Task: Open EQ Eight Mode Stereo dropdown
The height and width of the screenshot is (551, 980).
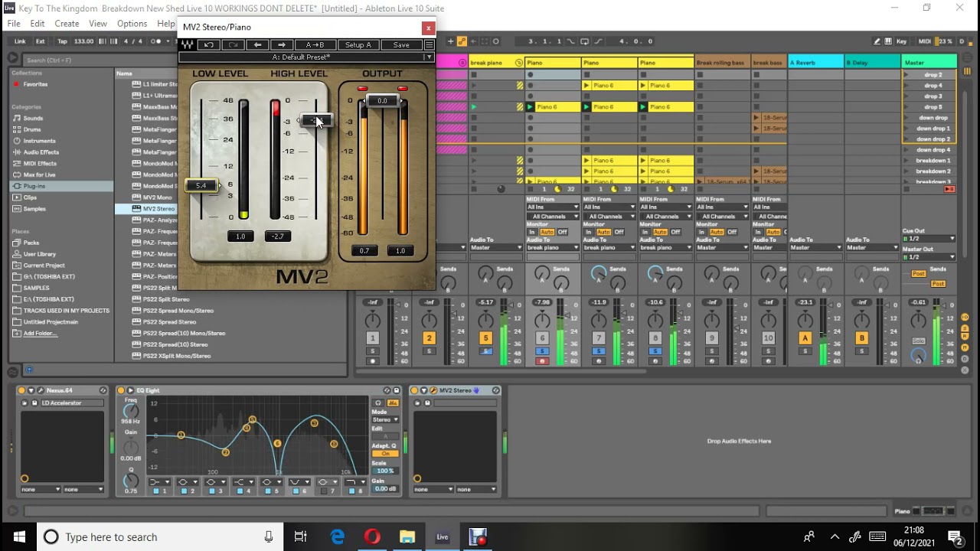Action: tap(385, 419)
